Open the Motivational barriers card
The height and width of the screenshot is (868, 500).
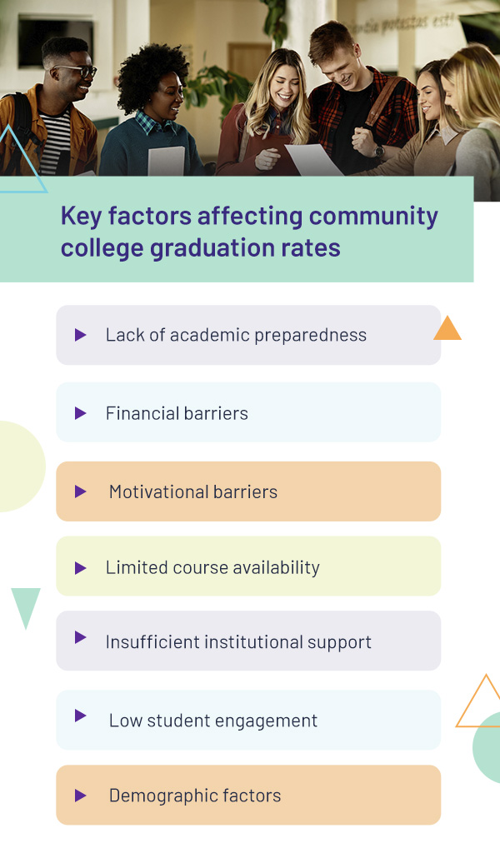point(248,491)
